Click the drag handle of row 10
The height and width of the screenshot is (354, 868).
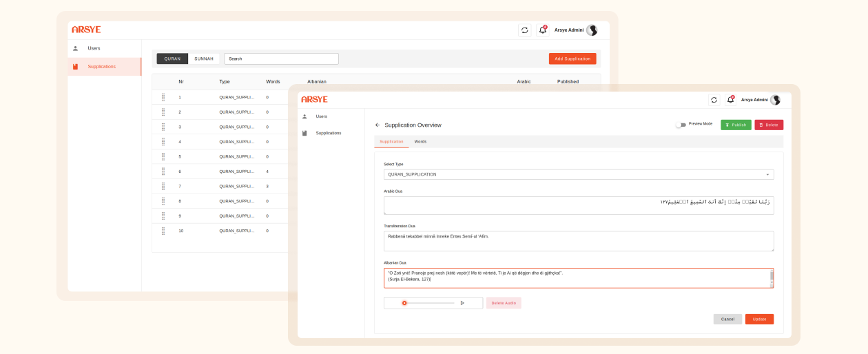(163, 231)
